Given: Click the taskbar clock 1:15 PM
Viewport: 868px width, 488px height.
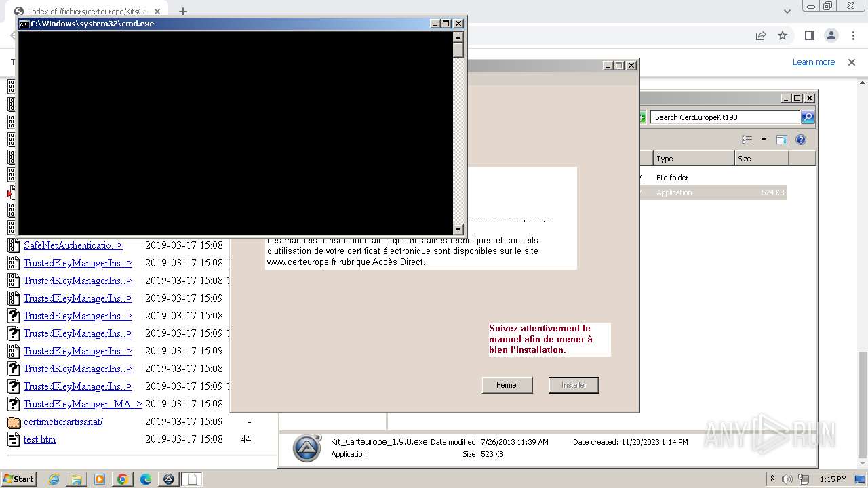Looking at the screenshot, I should pyautogui.click(x=833, y=479).
